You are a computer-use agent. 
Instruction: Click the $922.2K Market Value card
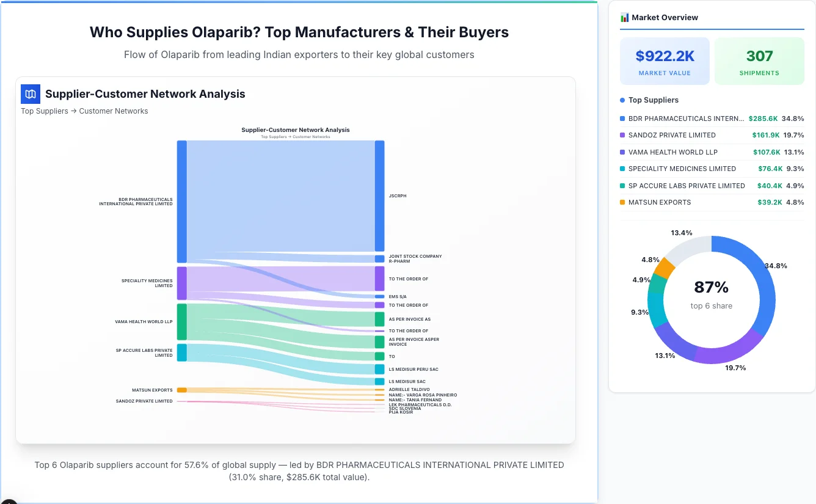coord(665,60)
